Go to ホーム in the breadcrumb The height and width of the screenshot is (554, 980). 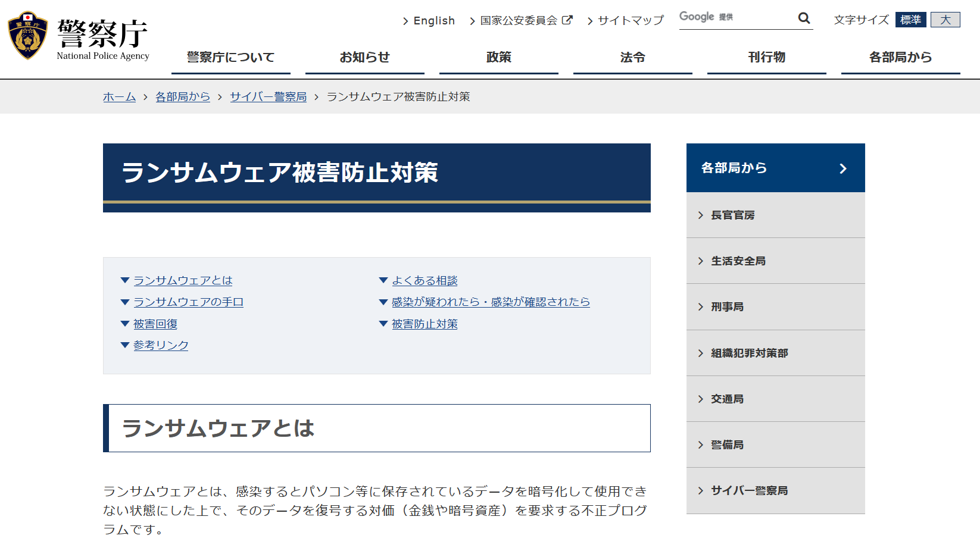pos(119,96)
